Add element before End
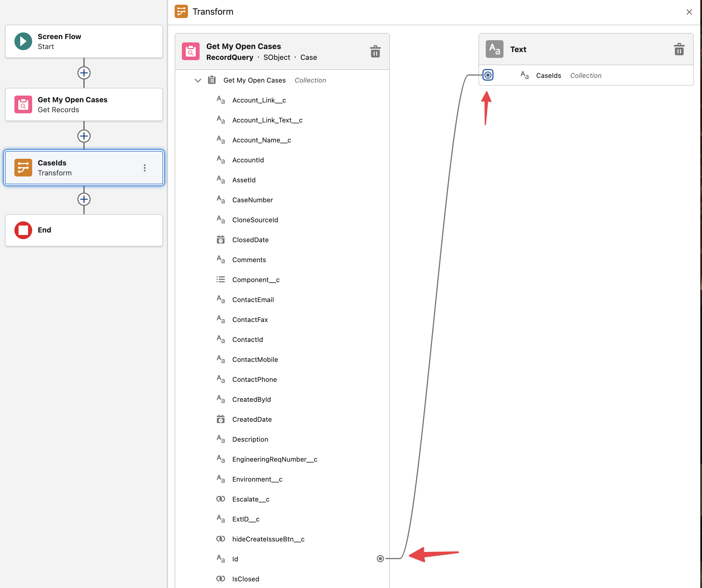702x588 pixels. [84, 199]
